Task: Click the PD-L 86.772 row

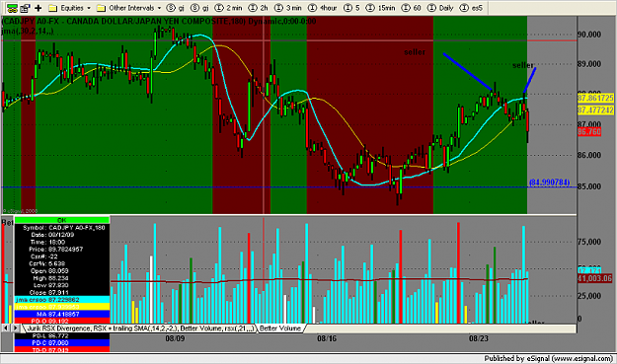Action: [62, 335]
